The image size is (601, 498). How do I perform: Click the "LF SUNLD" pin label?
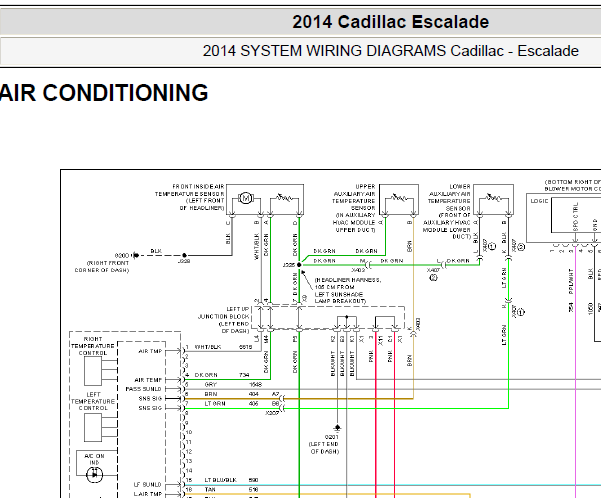pyautogui.click(x=148, y=485)
